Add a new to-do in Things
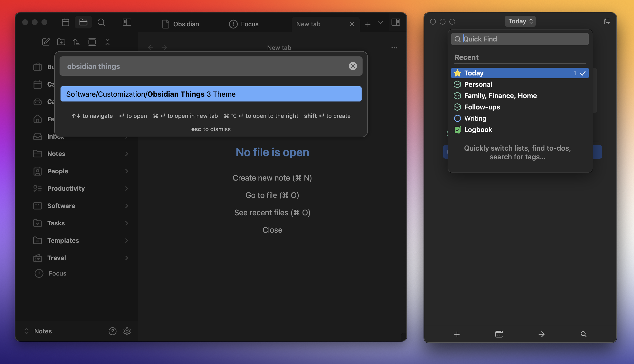Screen dimensions: 634x364 457,334
